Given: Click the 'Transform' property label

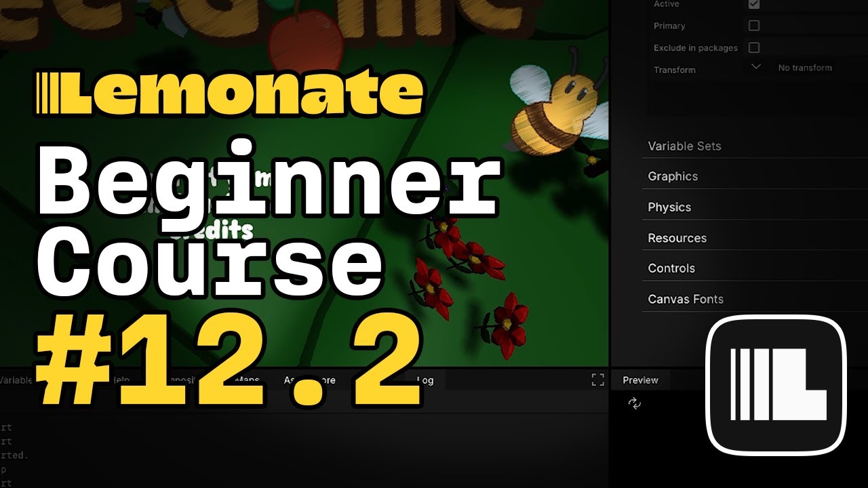Looking at the screenshot, I should point(675,70).
